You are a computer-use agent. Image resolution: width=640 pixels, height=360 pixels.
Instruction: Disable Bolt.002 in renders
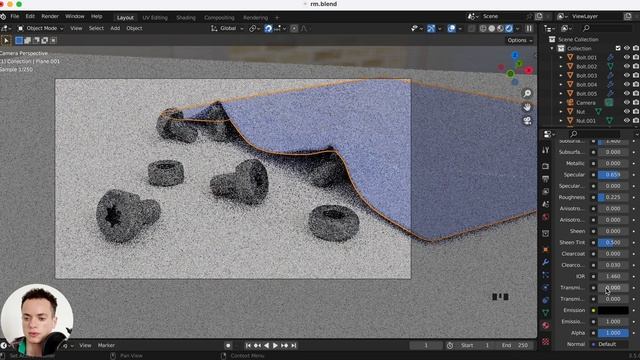click(x=636, y=67)
